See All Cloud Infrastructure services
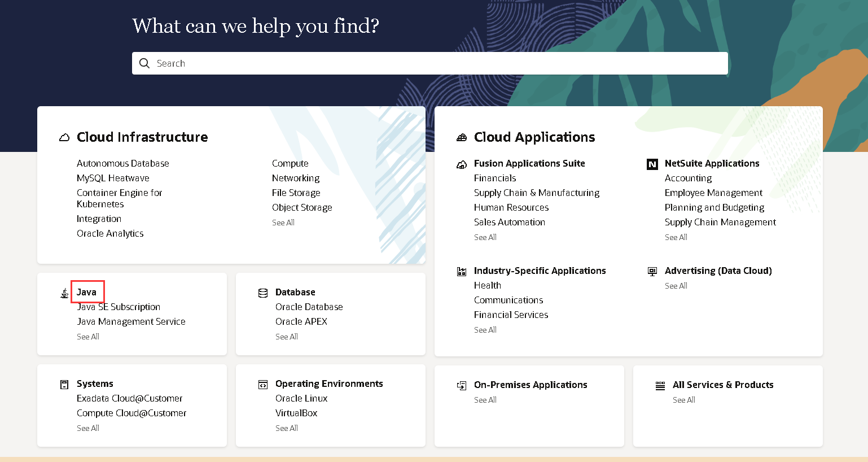The image size is (868, 462). [x=283, y=223]
